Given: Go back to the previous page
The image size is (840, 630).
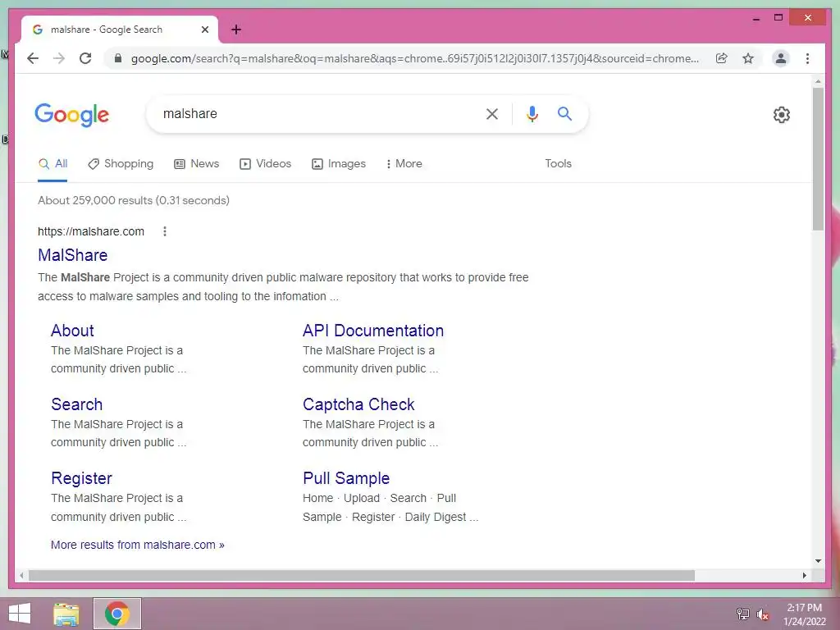Looking at the screenshot, I should [33, 58].
